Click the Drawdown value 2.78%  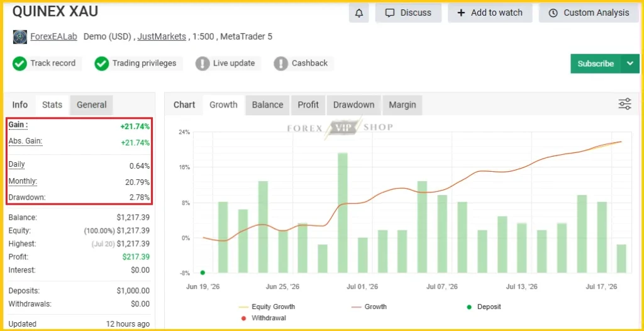140,198
